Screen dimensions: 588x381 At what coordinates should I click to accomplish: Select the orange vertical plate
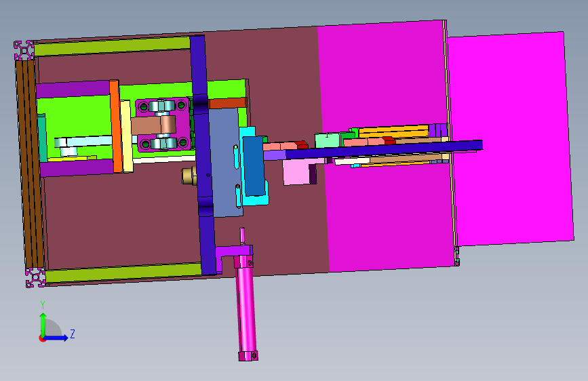click(116, 126)
